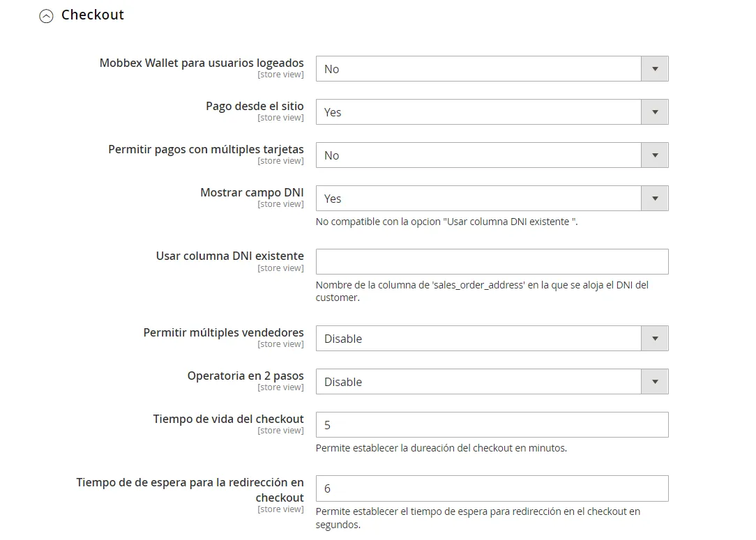Click arrow of Mostrar campo DNI select
This screenshot has width=756, height=540.
pos(655,199)
